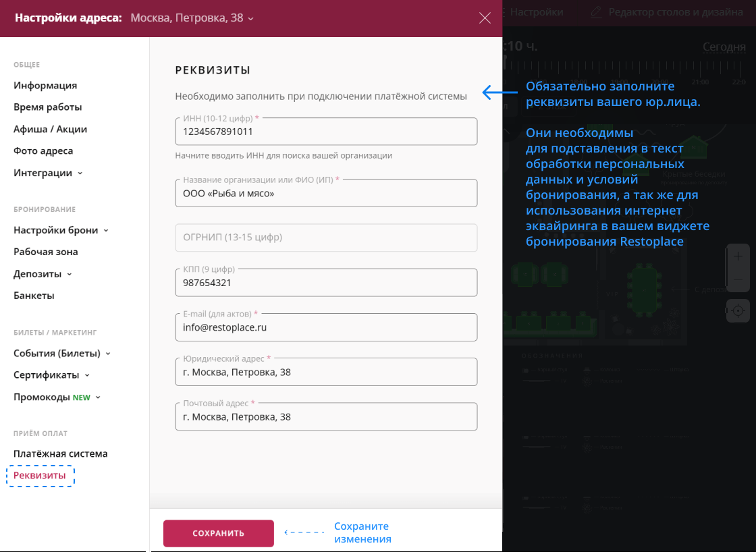Click the E-mail (для актов) field
Image resolution: width=756 pixels, height=552 pixels.
[326, 327]
